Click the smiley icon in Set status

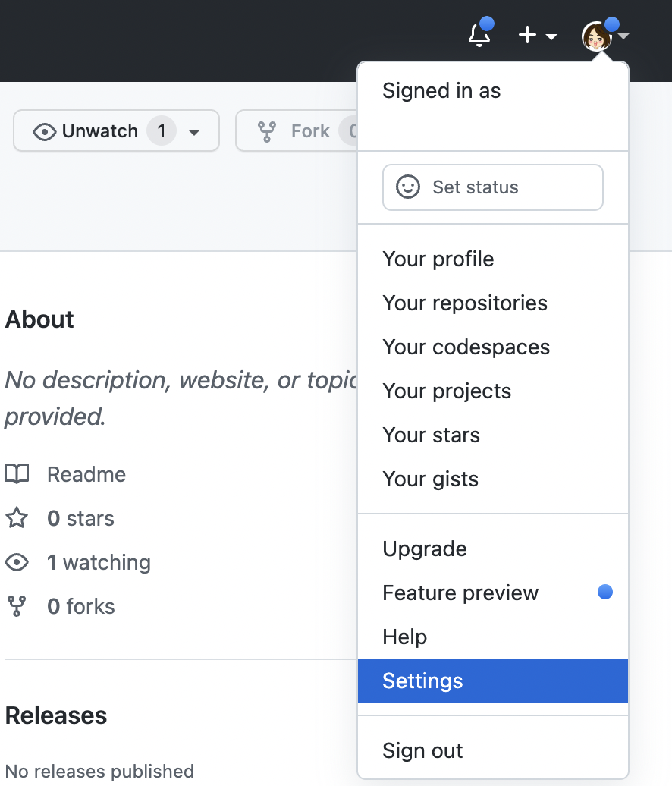[x=408, y=187]
